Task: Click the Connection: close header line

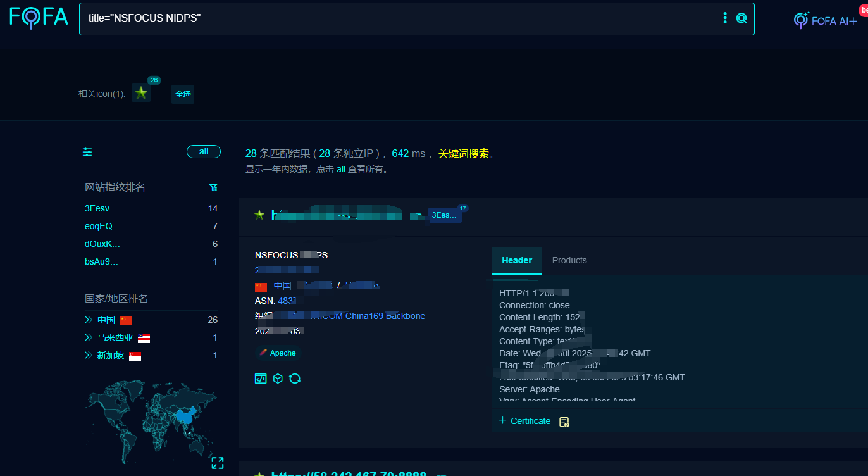Action: (x=535, y=305)
